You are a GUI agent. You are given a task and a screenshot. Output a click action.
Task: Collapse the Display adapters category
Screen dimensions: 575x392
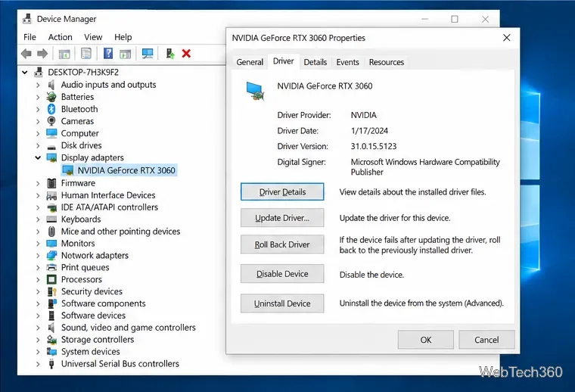[x=38, y=157]
